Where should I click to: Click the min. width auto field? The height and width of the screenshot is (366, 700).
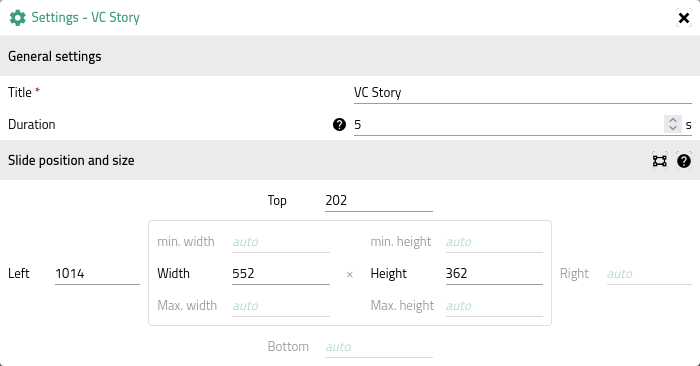pos(281,242)
